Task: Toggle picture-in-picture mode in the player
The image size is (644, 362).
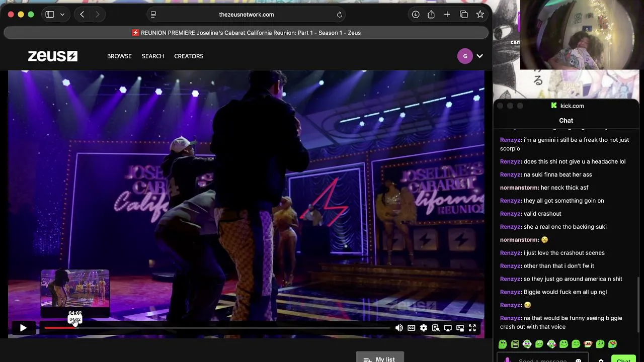Action: 460,328
